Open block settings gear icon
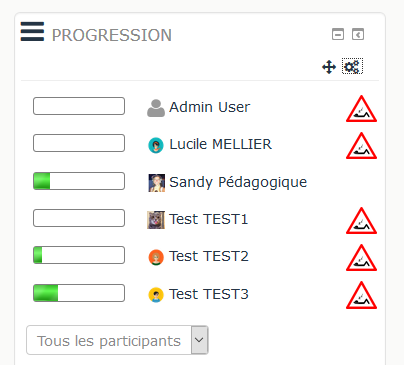Image resolution: width=404 pixels, height=365 pixels. (352, 66)
